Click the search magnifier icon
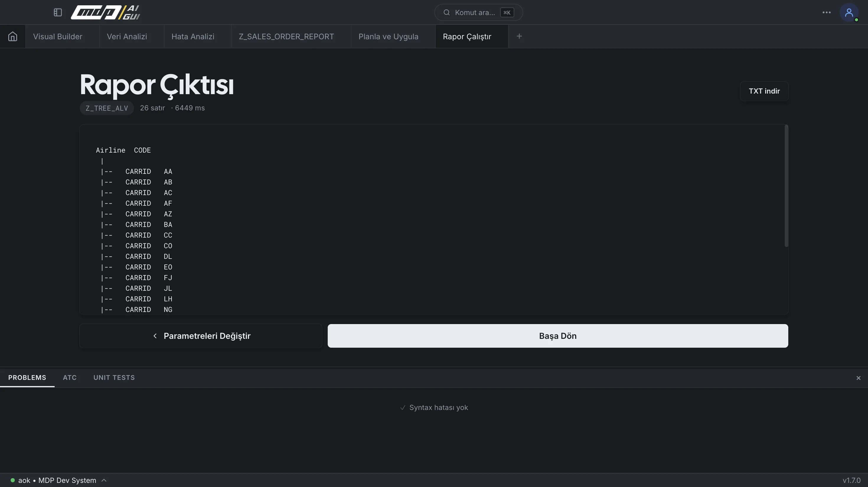This screenshot has width=868, height=487. [446, 12]
